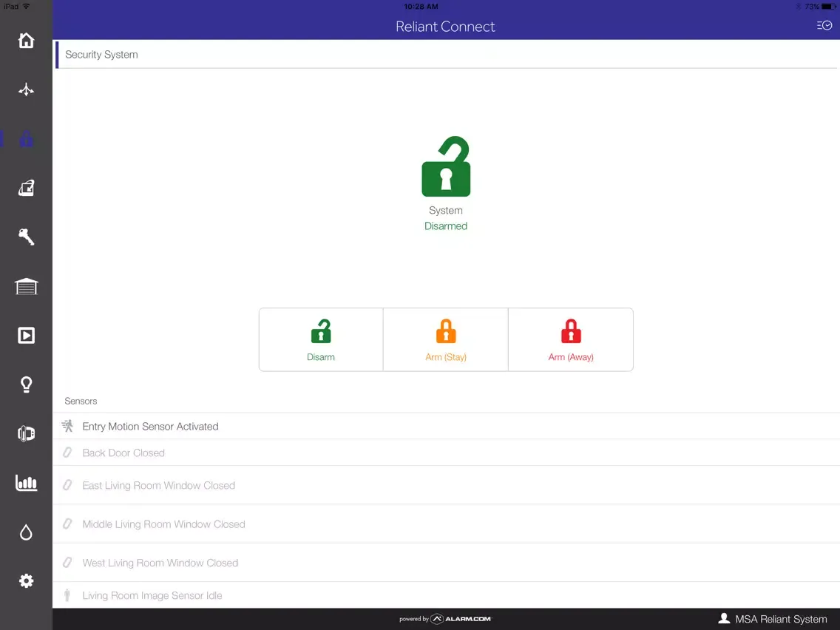Open the energy bar chart sidebar icon

(x=26, y=483)
